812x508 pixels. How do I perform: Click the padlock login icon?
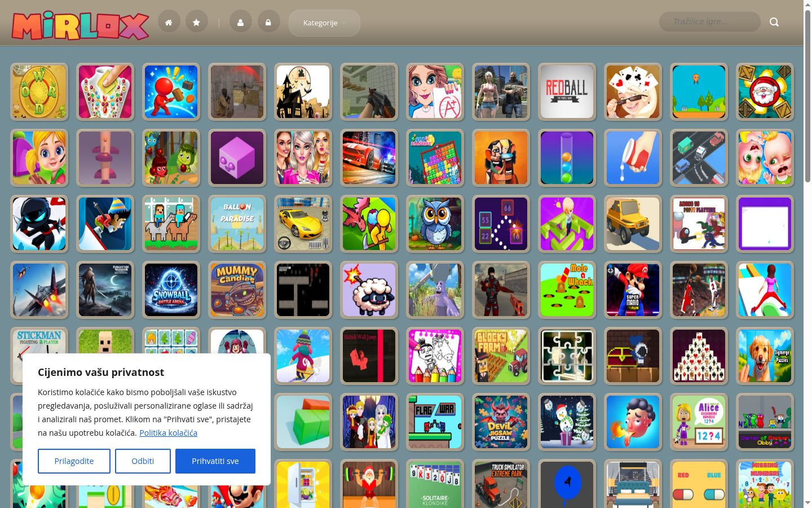268,22
